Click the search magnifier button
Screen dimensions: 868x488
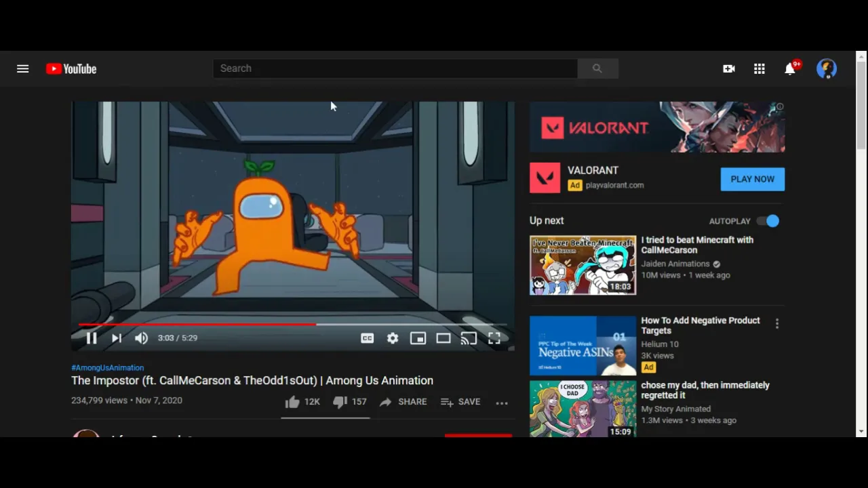point(597,68)
